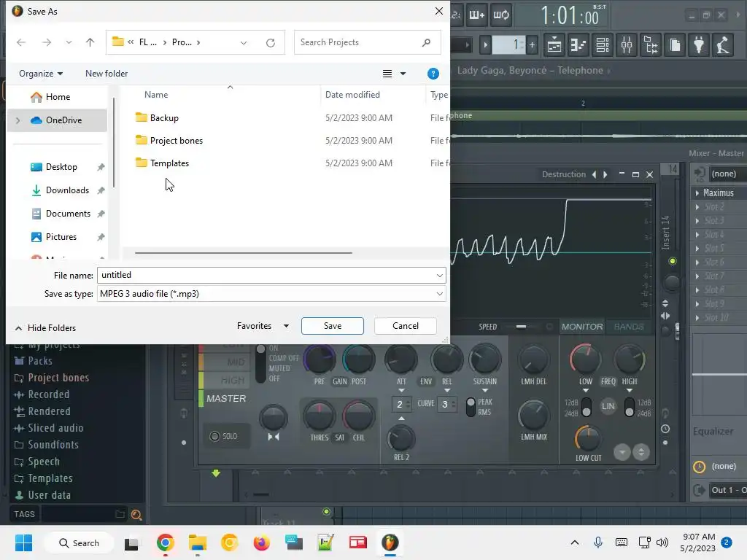Expand the address bar history dropdown
This screenshot has width=747, height=560.
click(x=244, y=42)
